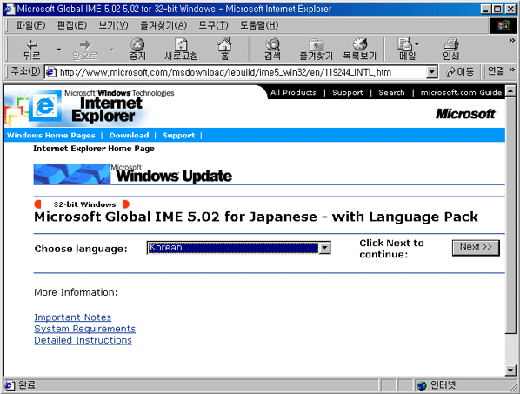The height and width of the screenshot is (394, 520).
Task: Click Support in the black top bar
Action: [347, 92]
